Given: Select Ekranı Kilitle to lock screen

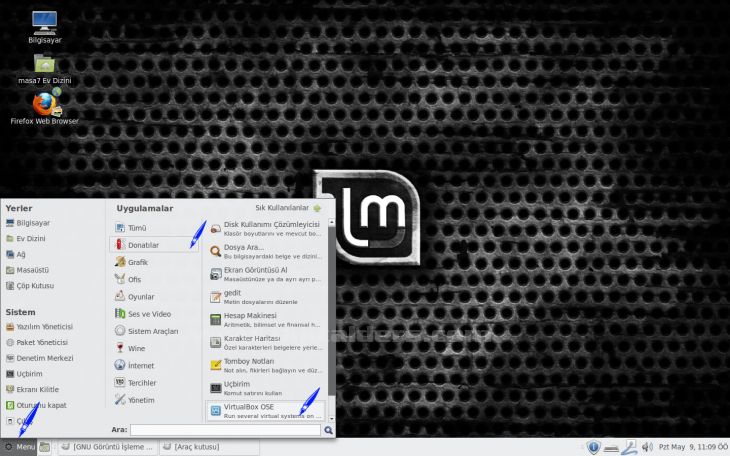Looking at the screenshot, I should tap(32, 389).
